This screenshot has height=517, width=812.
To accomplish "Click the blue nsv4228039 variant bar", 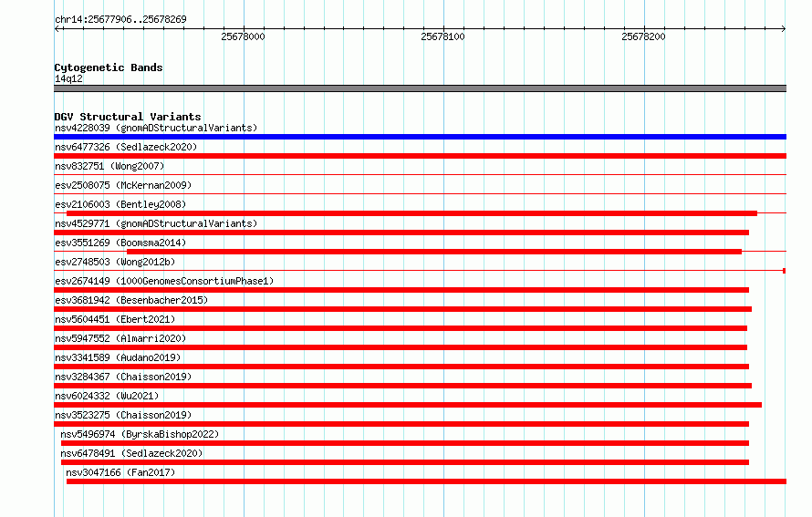I will [x=420, y=137].
